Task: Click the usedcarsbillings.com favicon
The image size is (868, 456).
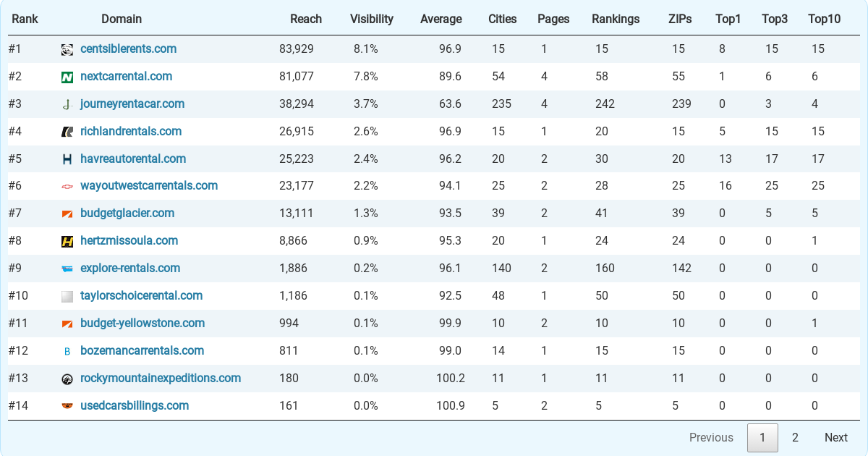Action: 67,406
